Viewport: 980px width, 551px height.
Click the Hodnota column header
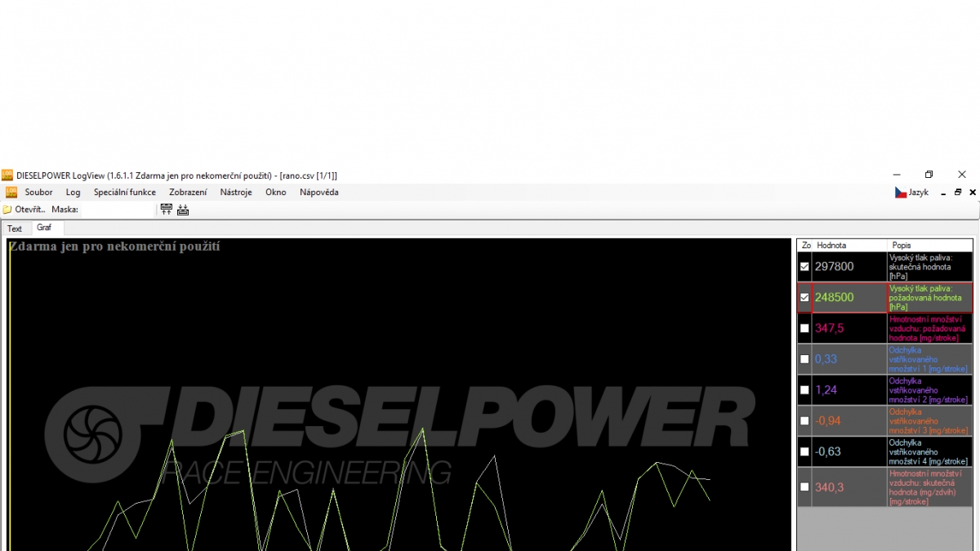coord(850,245)
